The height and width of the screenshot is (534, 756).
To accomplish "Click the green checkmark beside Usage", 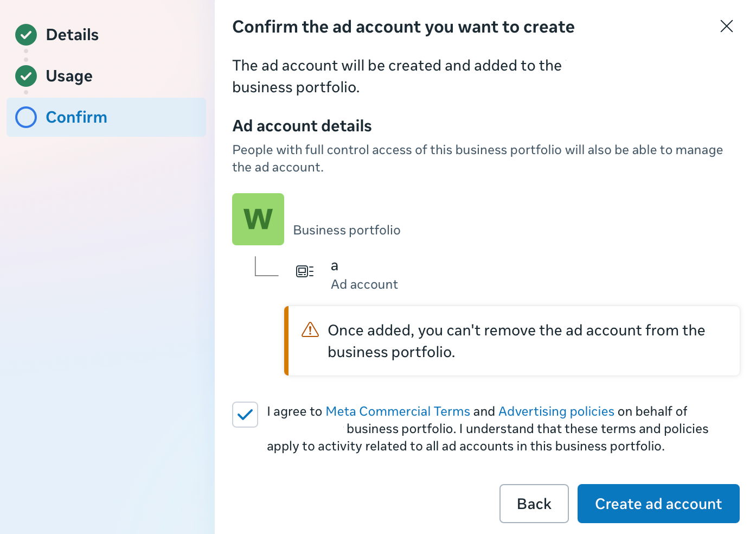I will click(26, 76).
